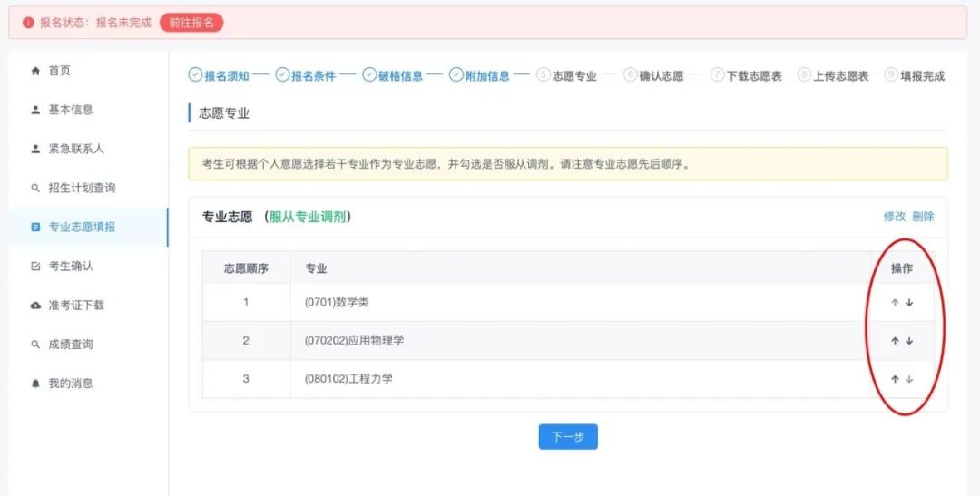Move 工程力学 up with the up arrow
The image size is (980, 496).
pyautogui.click(x=895, y=379)
